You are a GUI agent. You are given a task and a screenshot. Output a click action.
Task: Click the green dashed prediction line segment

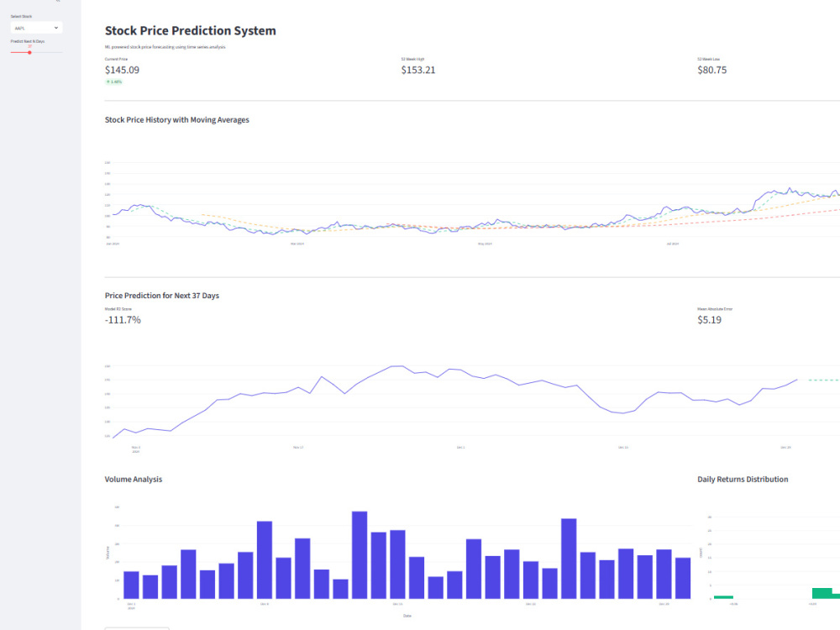pos(824,381)
